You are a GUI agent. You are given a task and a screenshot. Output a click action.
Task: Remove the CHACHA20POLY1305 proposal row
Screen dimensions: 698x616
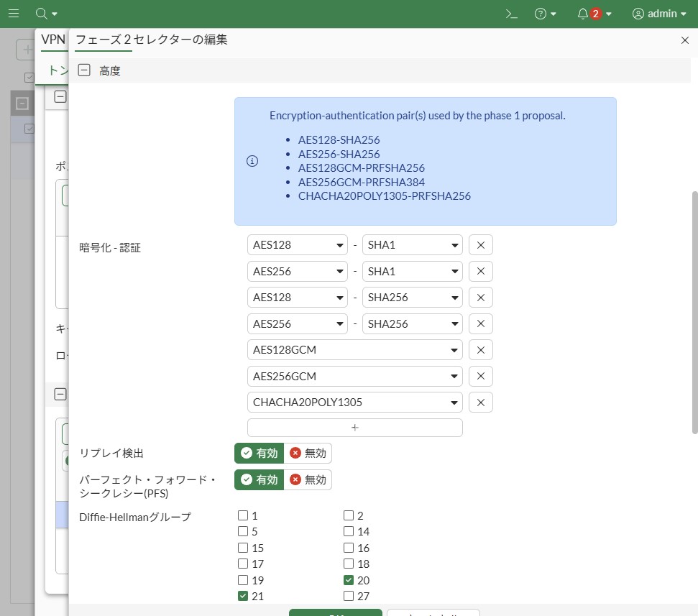click(x=480, y=403)
